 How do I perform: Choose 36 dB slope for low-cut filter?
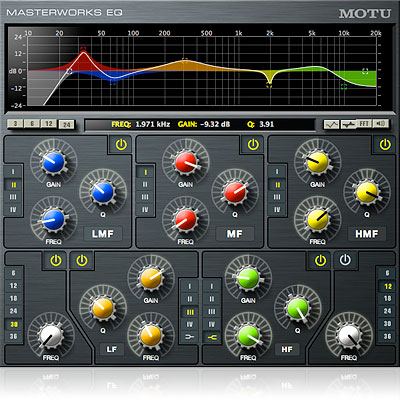[14, 336]
